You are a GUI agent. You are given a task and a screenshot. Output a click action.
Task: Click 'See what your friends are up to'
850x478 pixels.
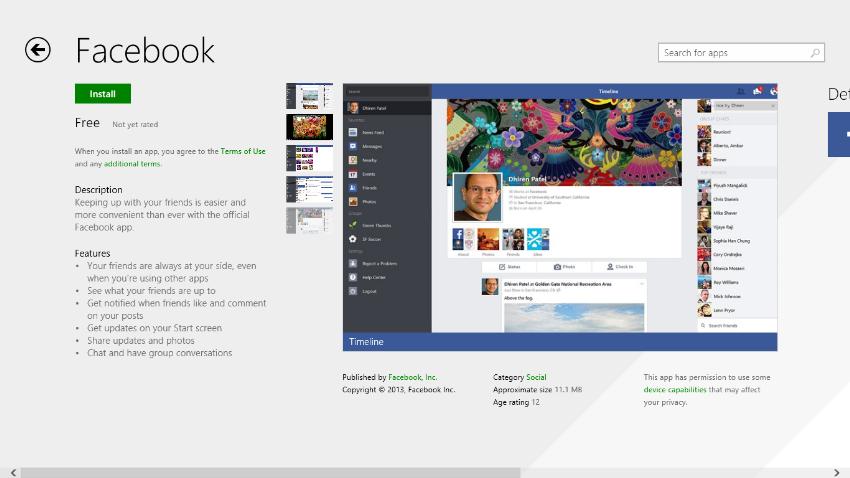tap(151, 290)
